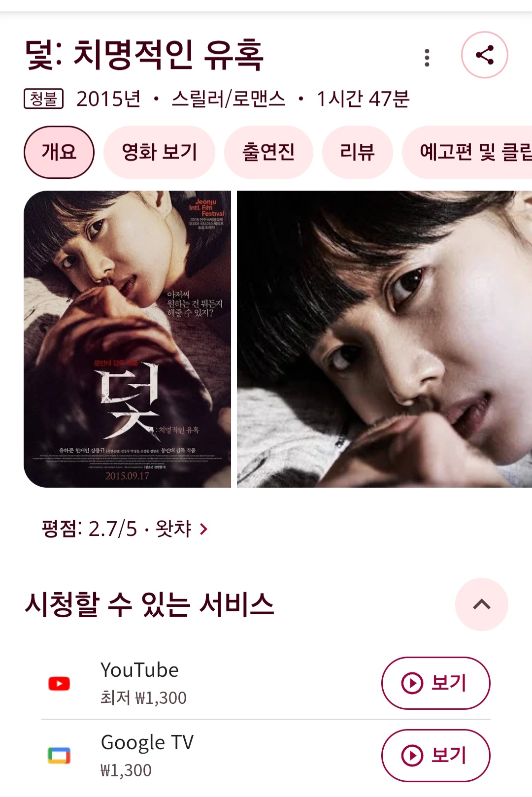Click the play icon in YouTube 보기 button
The width and height of the screenshot is (532, 797).
(x=412, y=683)
